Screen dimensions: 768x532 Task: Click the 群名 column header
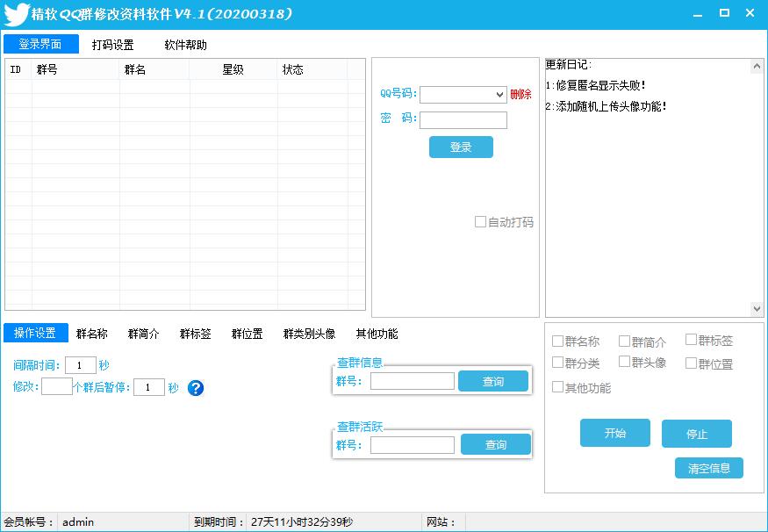pos(154,69)
